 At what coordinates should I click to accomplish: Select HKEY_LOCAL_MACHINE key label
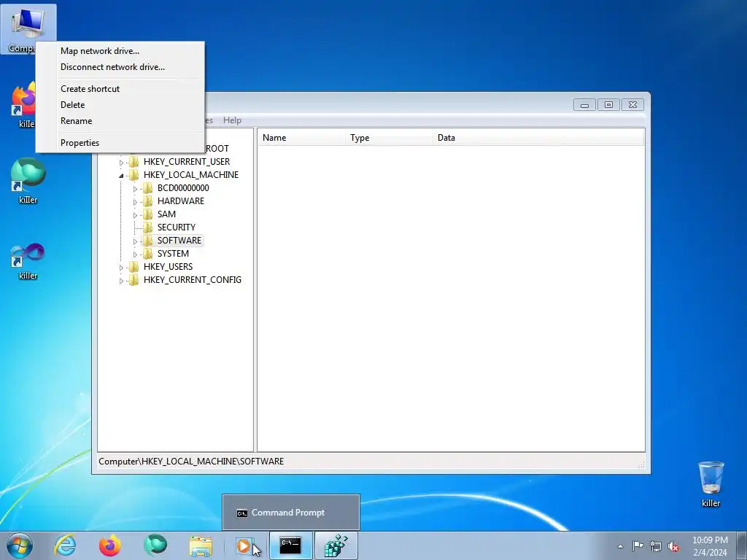pyautogui.click(x=191, y=175)
